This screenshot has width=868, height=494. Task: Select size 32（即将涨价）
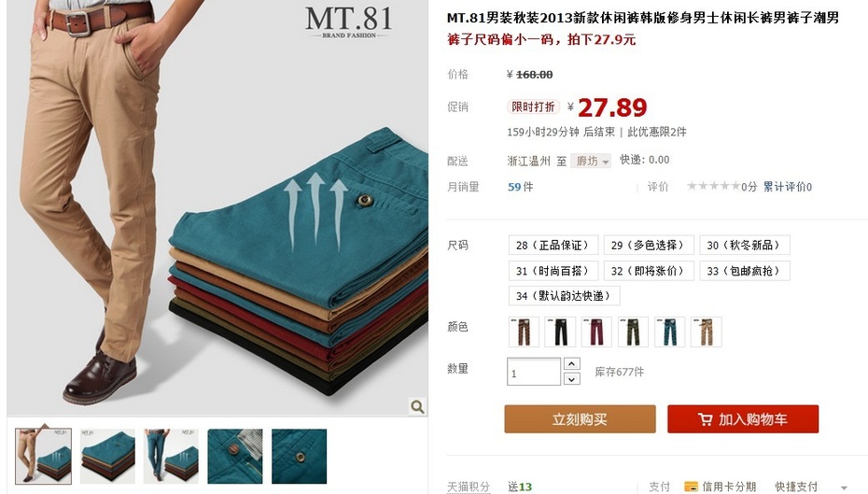(649, 271)
